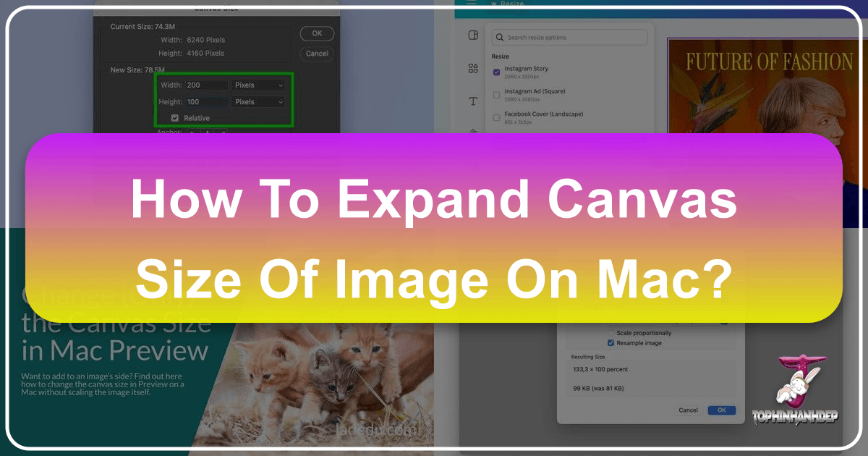Enable the Scale proportionally checkbox
The height and width of the screenshot is (456, 868).
click(610, 333)
